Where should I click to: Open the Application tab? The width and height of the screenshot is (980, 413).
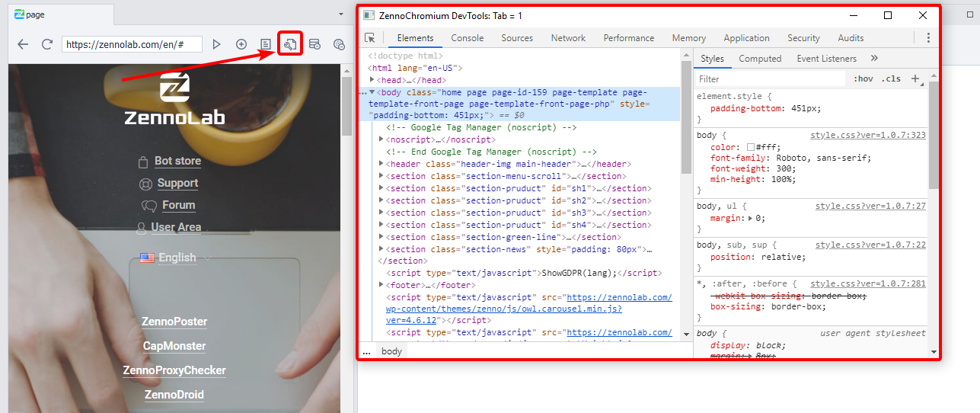(x=746, y=38)
